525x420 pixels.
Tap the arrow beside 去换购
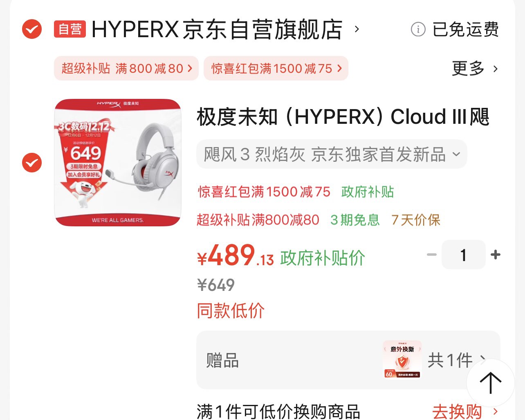coord(496,411)
